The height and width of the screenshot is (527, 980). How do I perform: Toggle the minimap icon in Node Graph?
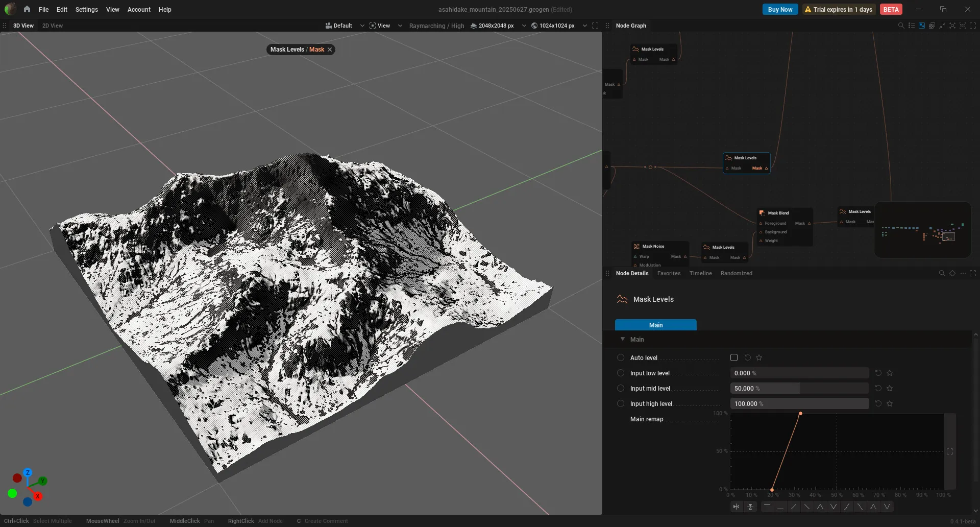922,26
